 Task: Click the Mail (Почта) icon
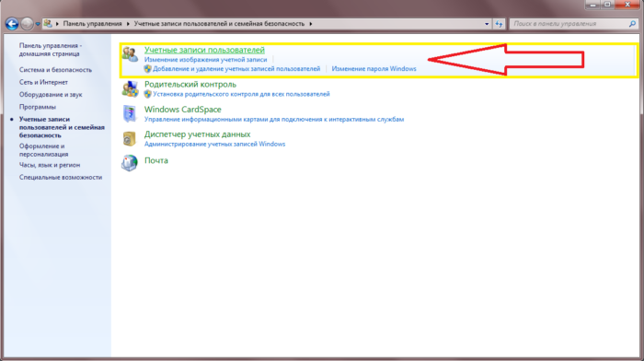(130, 163)
